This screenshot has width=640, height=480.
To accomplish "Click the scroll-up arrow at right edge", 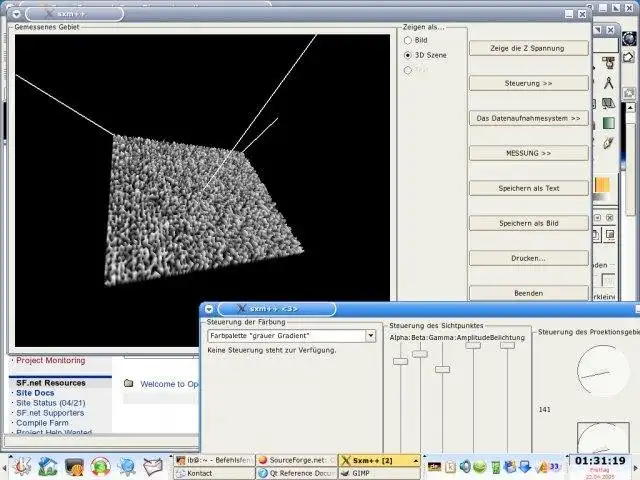I will tap(630, 107).
